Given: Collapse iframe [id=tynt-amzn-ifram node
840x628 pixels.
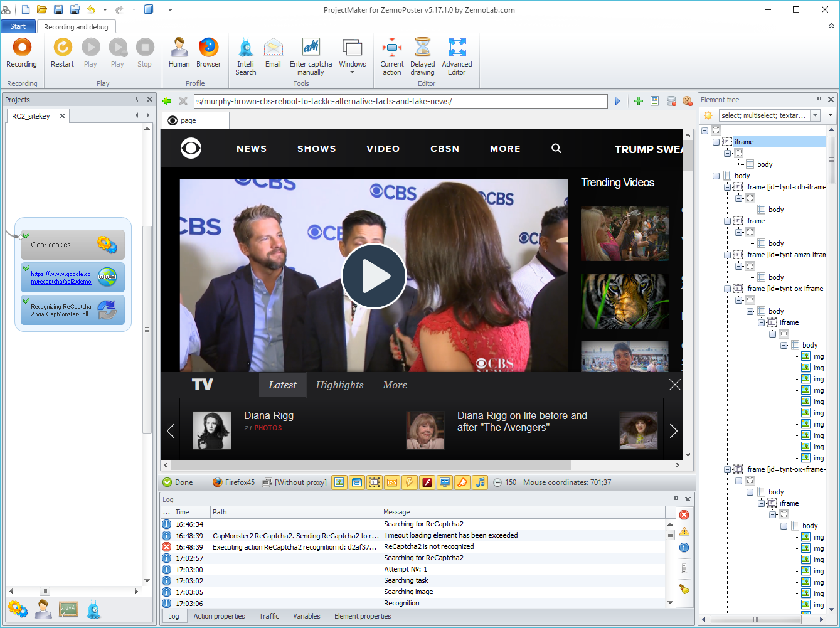Looking at the screenshot, I should point(728,255).
